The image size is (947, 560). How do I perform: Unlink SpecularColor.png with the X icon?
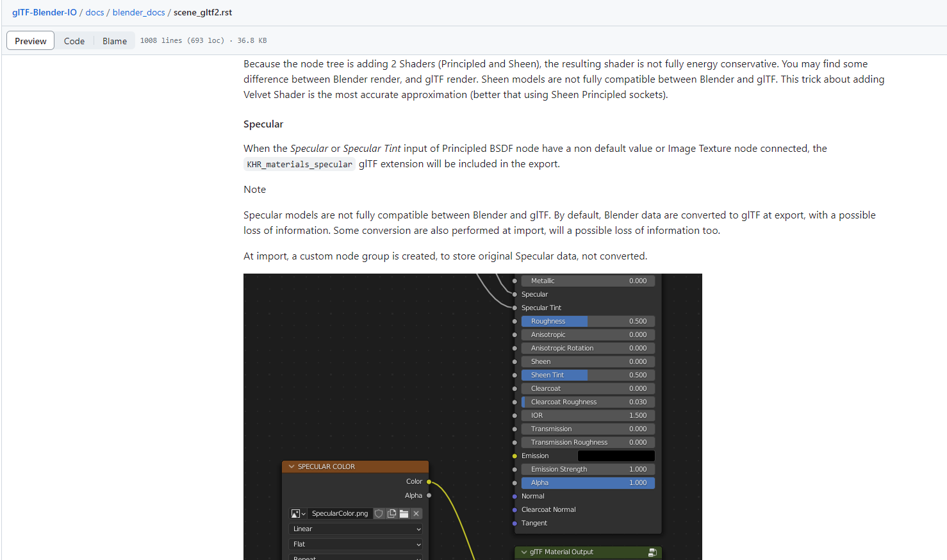click(x=416, y=513)
